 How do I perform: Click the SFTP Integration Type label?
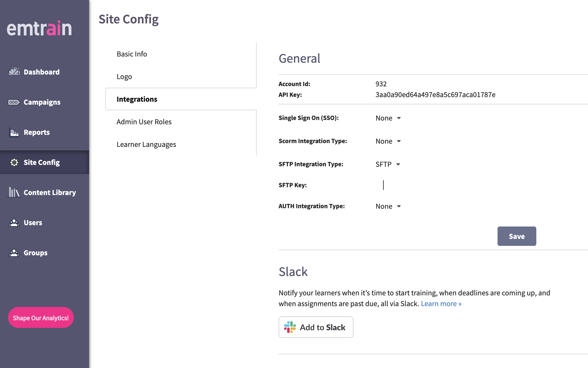click(x=311, y=164)
